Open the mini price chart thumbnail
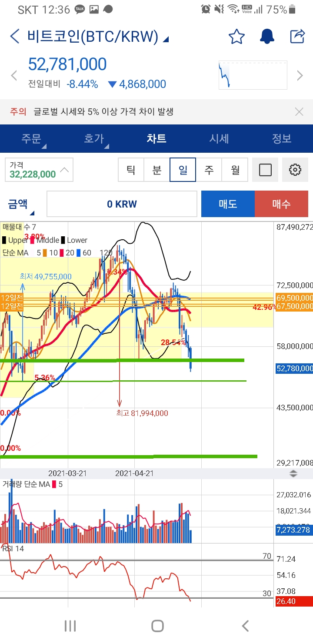 (x=253, y=75)
